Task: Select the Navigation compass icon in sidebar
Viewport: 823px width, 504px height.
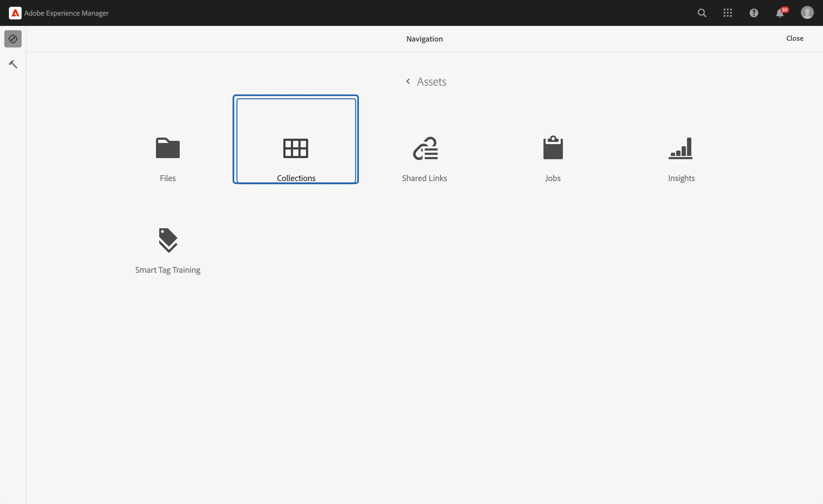Action: [13, 39]
